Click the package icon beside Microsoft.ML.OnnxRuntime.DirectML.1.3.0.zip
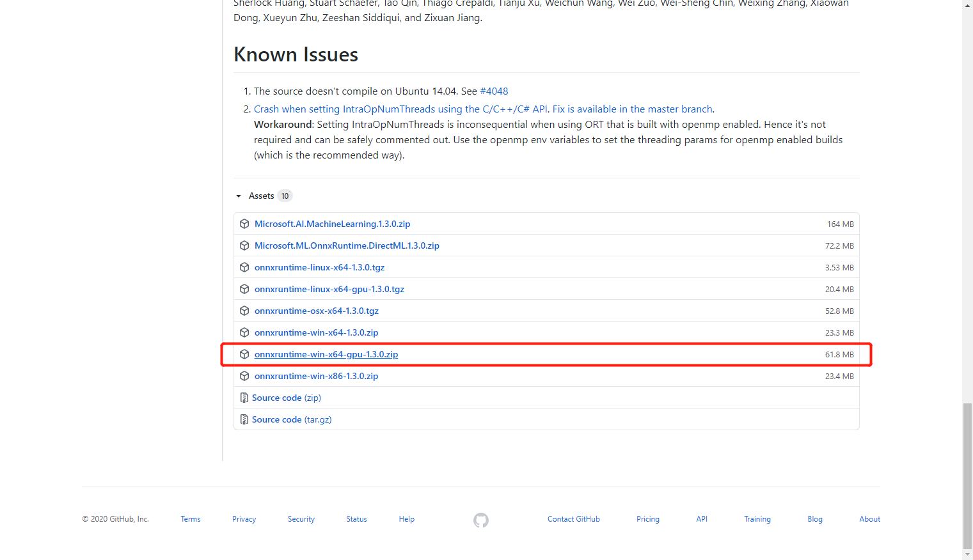973x560 pixels. pos(244,245)
